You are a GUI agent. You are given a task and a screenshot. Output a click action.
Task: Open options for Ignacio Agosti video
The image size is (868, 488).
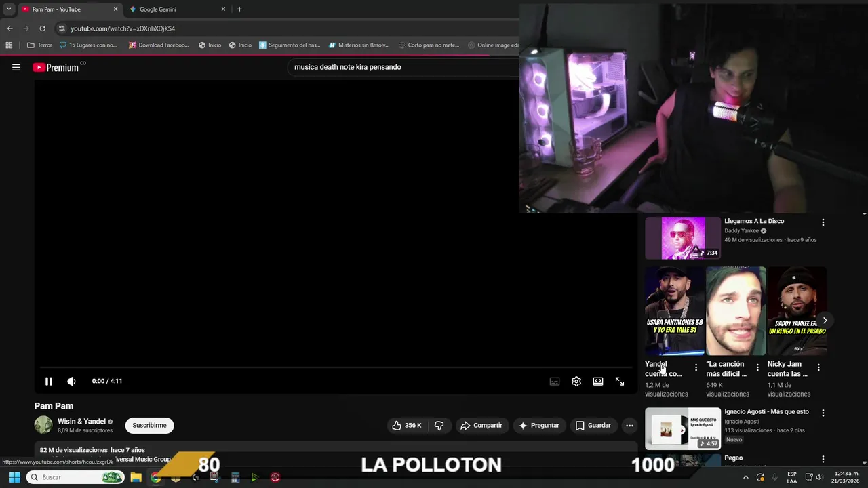tap(823, 413)
